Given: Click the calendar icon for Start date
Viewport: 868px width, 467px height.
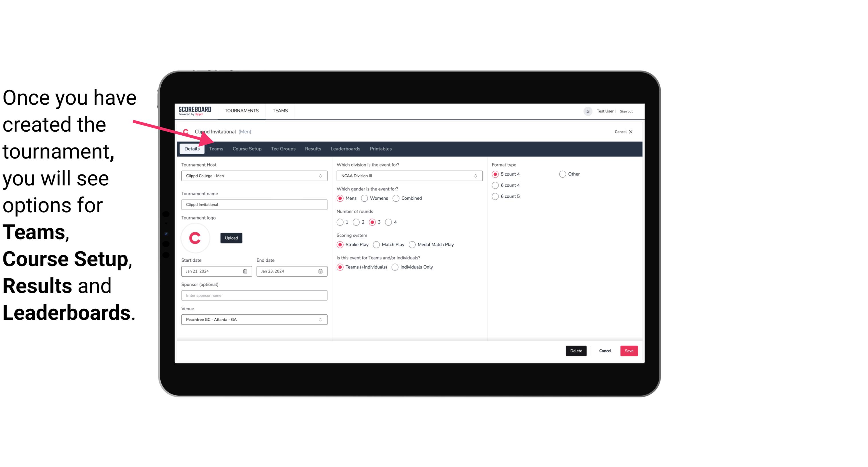Looking at the screenshot, I should tap(246, 271).
